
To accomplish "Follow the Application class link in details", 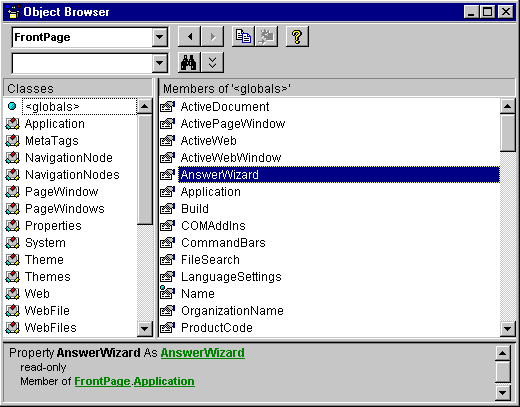I will click(x=164, y=381).
